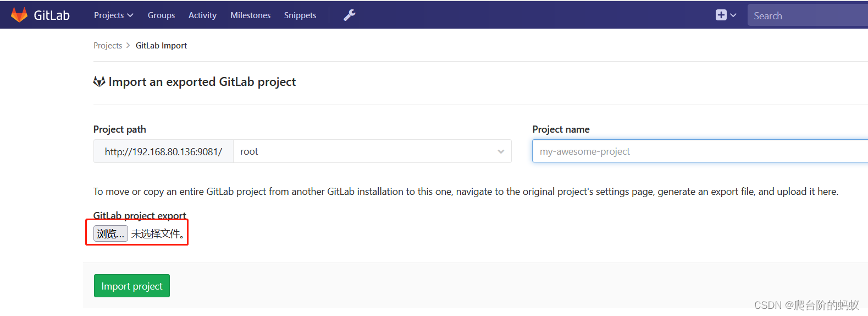868x316 pixels.
Task: Expand the new item dropdown arrow
Action: pyautogui.click(x=733, y=15)
